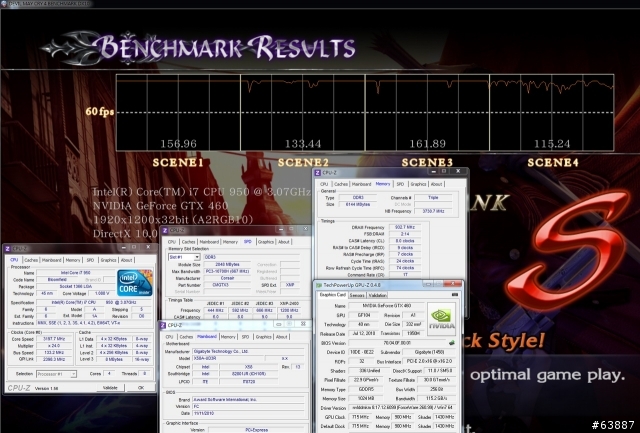
Task: Select Mainboard tab in the Mainboard window
Action: [207, 337]
